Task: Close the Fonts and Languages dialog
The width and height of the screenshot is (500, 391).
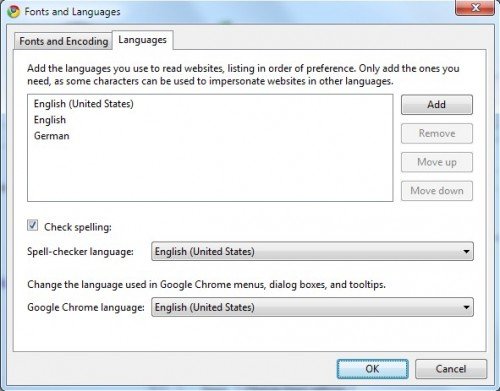Action: click(476, 7)
